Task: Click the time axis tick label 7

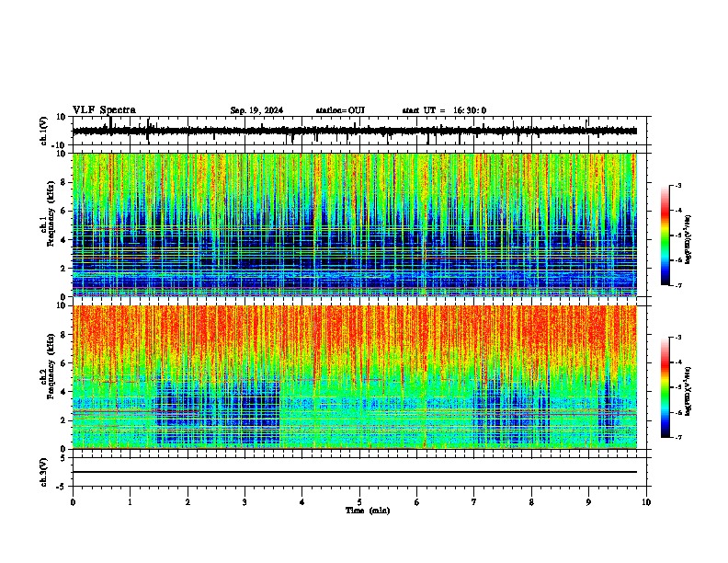Action: [x=474, y=502]
